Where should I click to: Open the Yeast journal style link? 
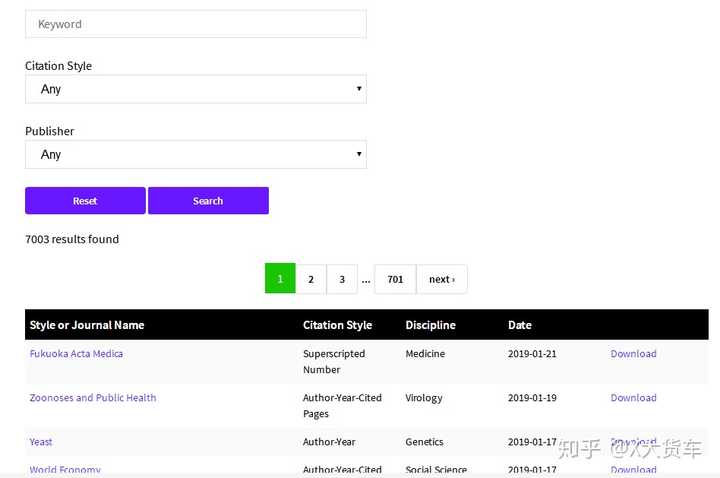41,442
